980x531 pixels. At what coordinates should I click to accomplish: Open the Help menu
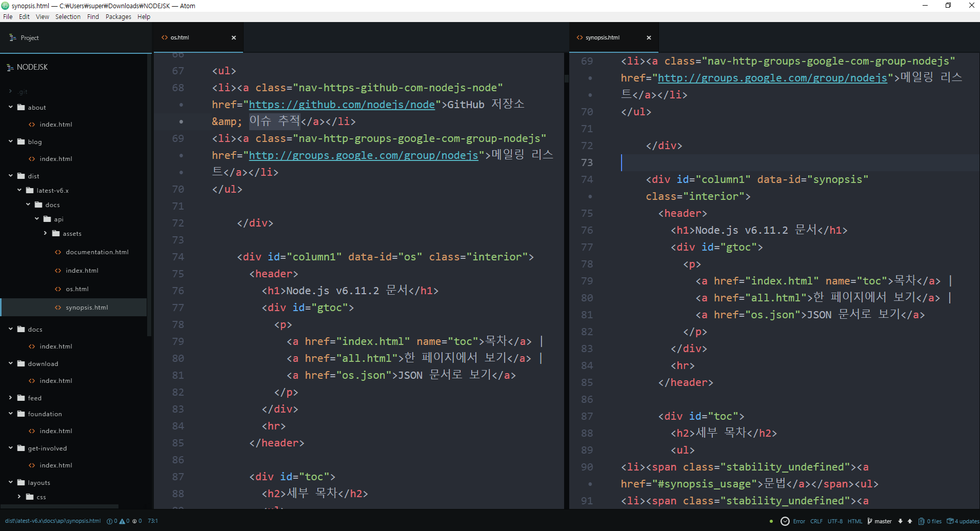[144, 17]
